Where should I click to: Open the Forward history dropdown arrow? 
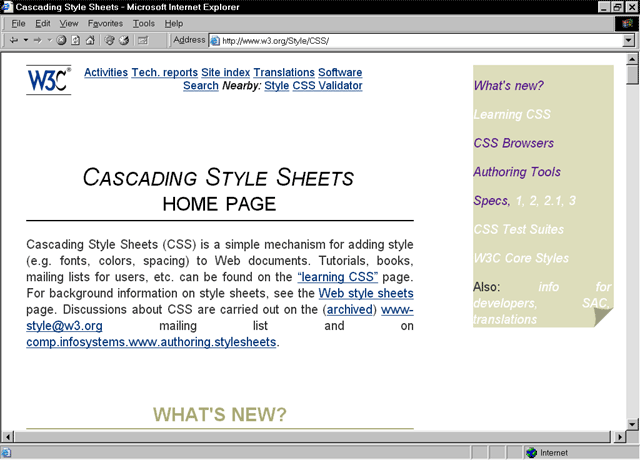coord(49,40)
